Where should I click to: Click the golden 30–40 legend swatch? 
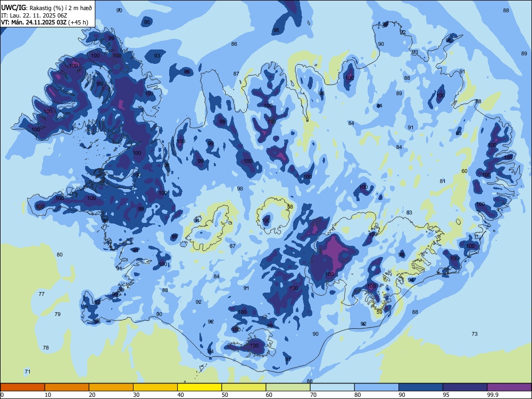tap(155, 387)
